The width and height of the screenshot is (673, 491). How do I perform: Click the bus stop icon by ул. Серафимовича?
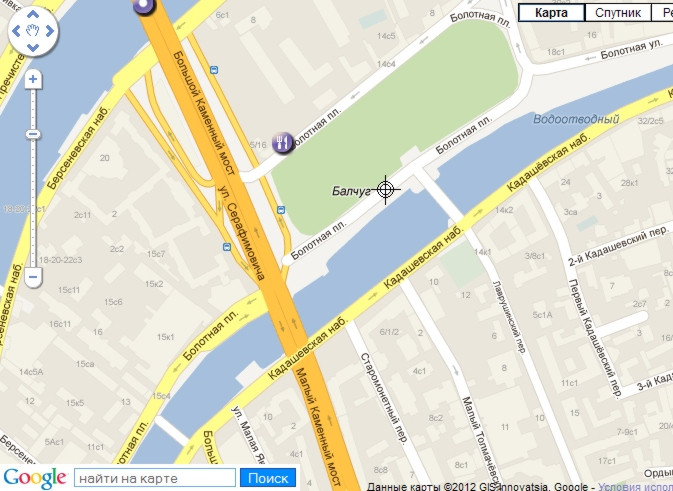click(227, 247)
